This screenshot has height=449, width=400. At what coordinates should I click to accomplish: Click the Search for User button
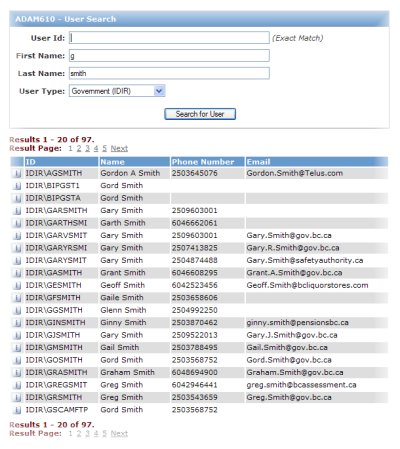coord(200,114)
